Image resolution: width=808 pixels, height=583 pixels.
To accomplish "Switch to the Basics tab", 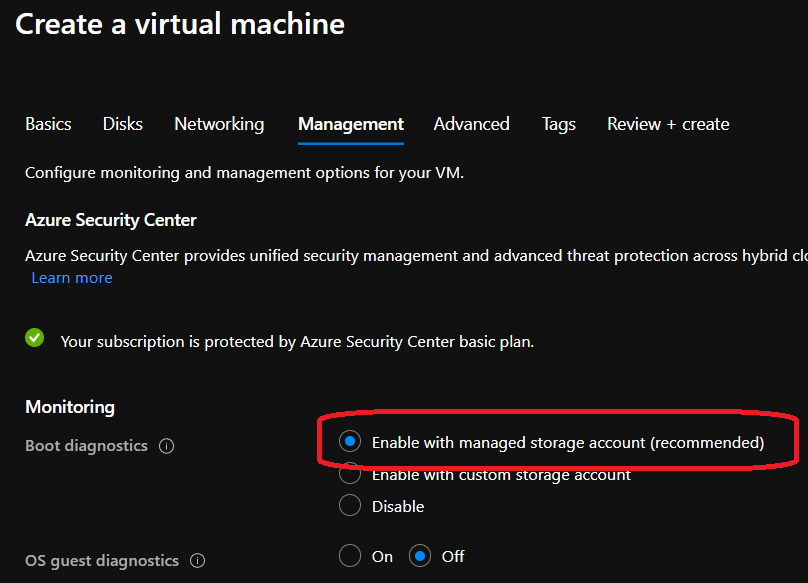I will click(48, 124).
